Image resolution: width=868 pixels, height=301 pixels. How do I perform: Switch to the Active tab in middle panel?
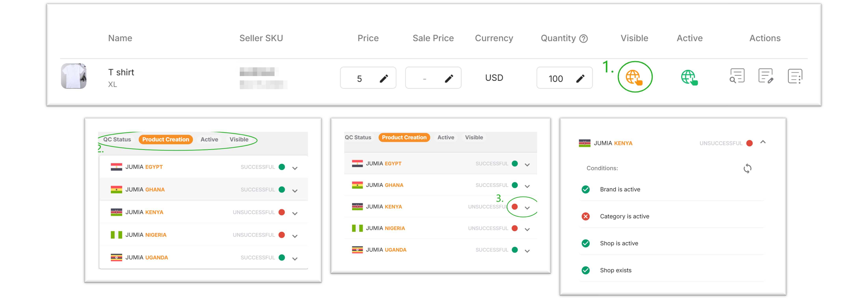click(x=446, y=137)
